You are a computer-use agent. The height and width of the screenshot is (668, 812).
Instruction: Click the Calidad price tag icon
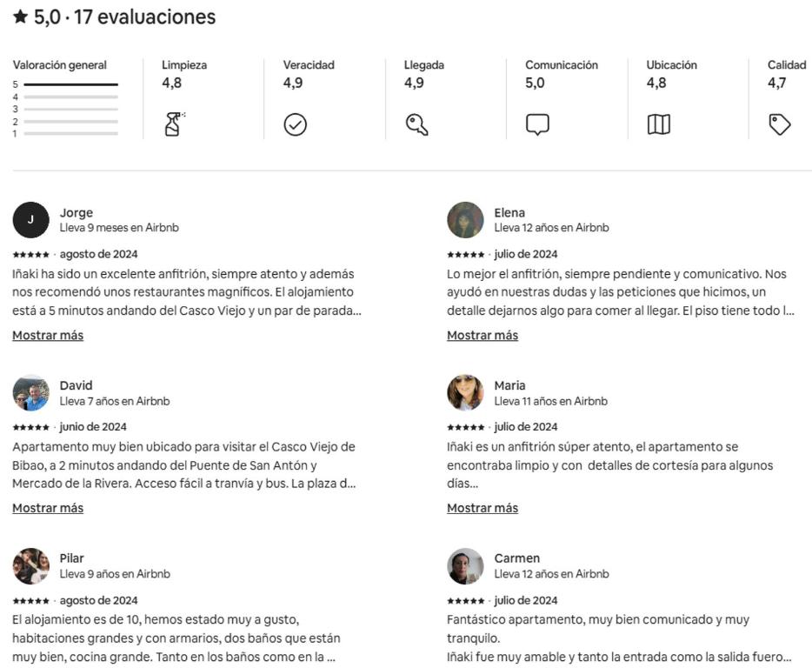pos(779,125)
